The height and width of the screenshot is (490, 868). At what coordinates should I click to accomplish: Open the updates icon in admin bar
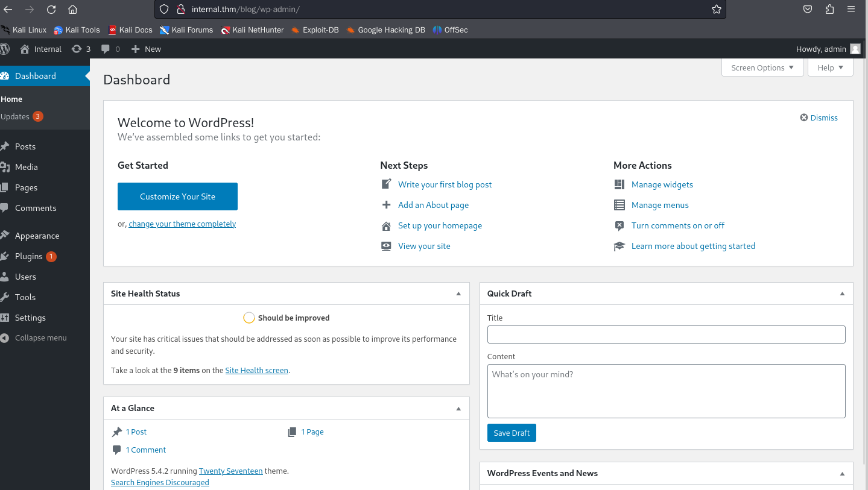[x=77, y=49]
